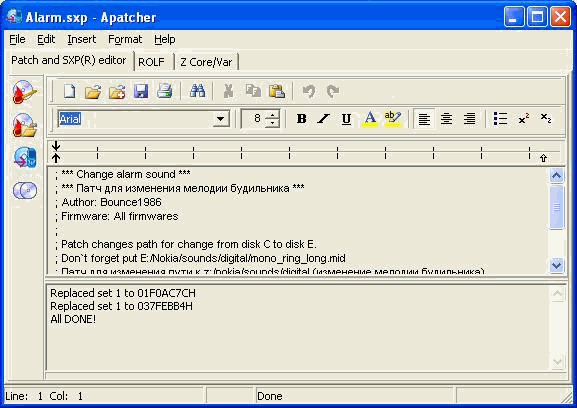The image size is (577, 408).
Task: Toggle Underline formatting
Action: 346,119
